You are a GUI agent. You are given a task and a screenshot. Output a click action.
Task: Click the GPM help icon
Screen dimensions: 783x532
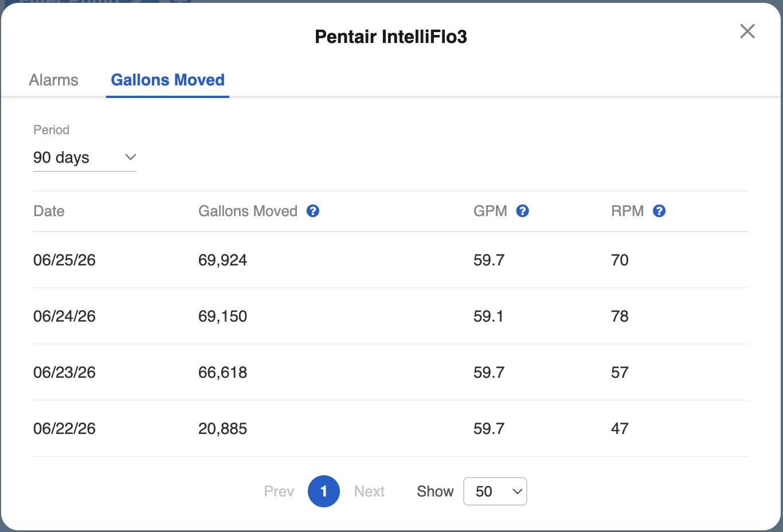tap(523, 211)
